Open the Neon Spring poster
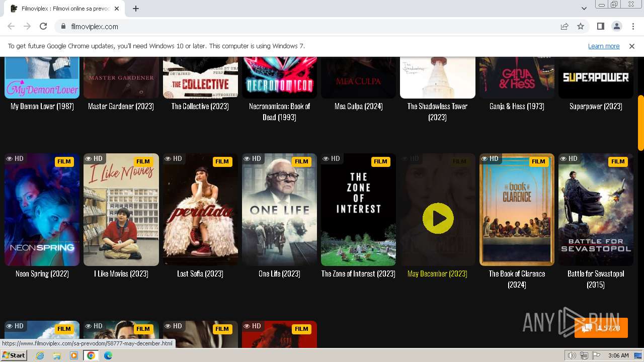The height and width of the screenshot is (362, 644). [42, 210]
